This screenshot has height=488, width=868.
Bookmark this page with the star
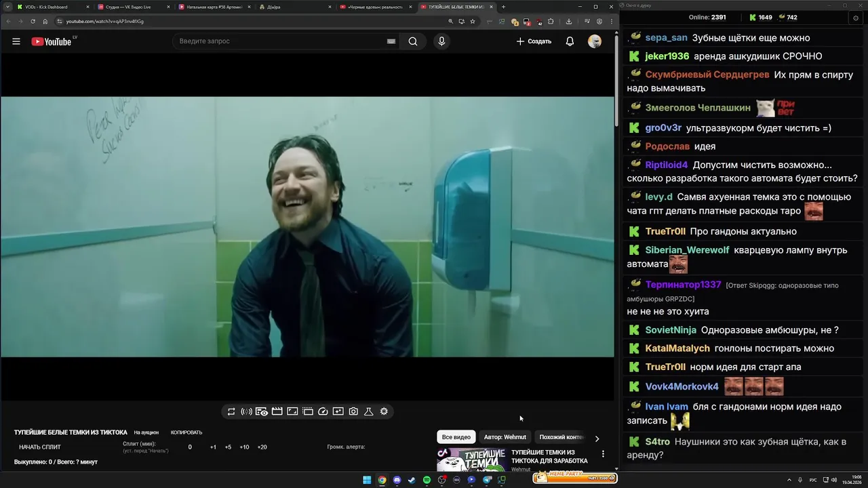click(473, 21)
